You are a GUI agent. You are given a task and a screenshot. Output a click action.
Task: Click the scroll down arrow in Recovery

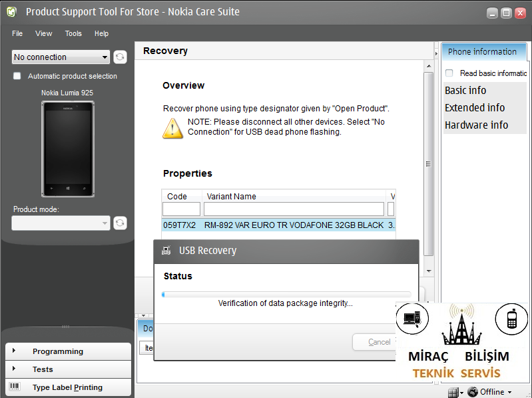(x=429, y=271)
